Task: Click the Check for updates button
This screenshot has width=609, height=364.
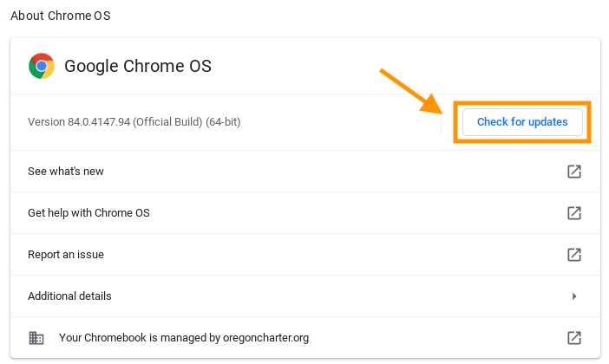Action: (x=522, y=122)
